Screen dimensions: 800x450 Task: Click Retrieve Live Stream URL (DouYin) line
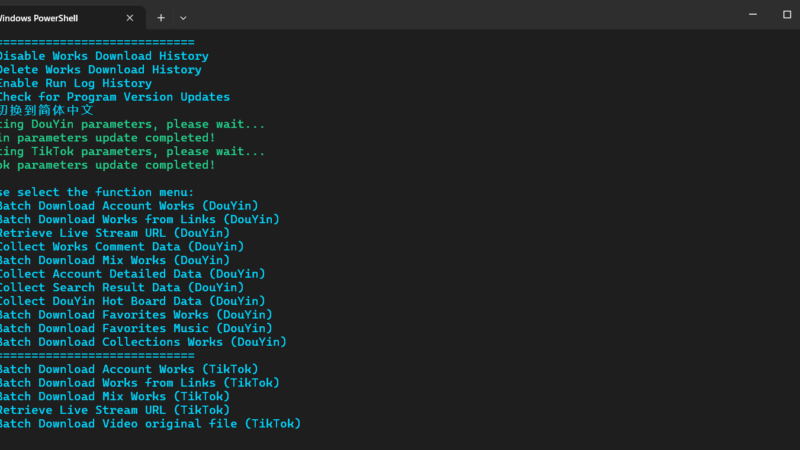click(115, 233)
